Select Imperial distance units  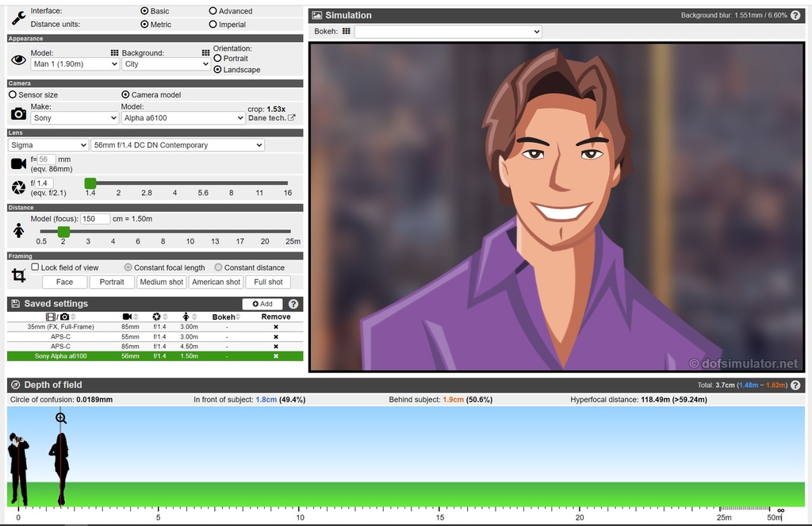213,25
